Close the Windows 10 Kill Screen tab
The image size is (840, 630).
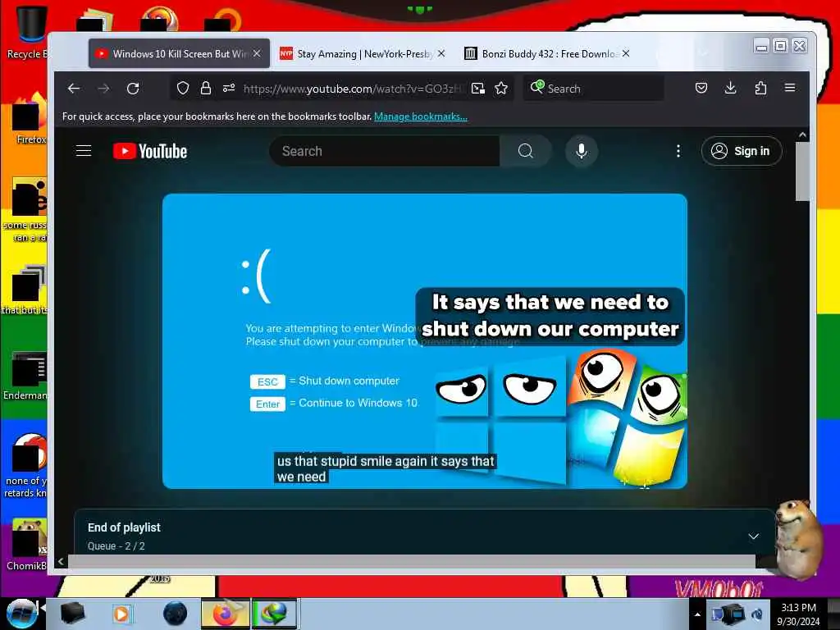pos(257,53)
